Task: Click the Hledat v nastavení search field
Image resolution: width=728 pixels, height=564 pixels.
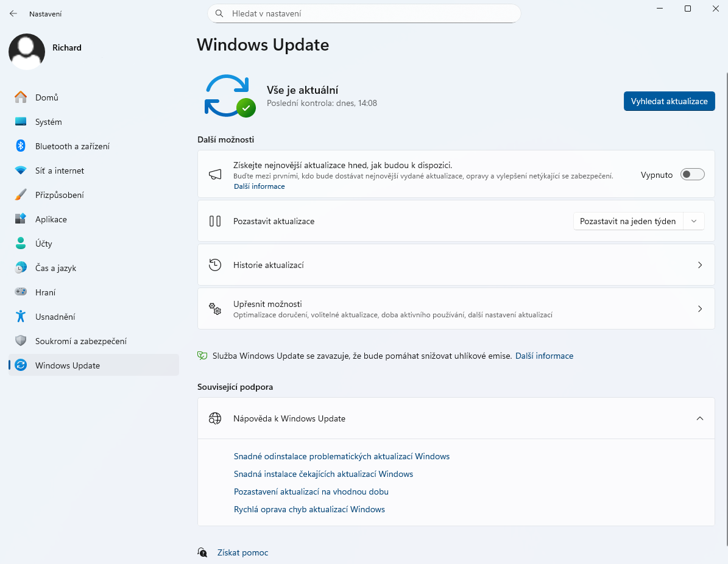Action: click(x=364, y=13)
